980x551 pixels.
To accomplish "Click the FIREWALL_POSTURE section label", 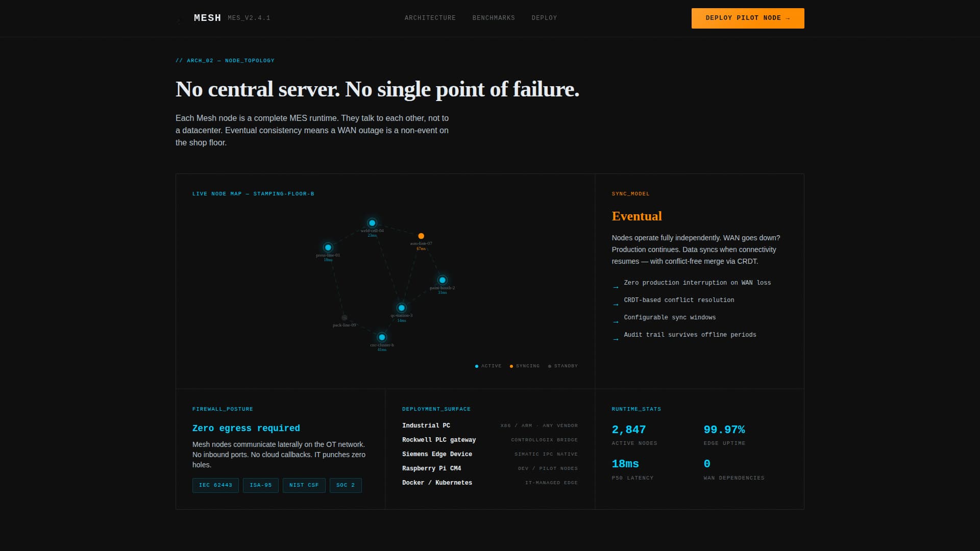I will coord(223,409).
